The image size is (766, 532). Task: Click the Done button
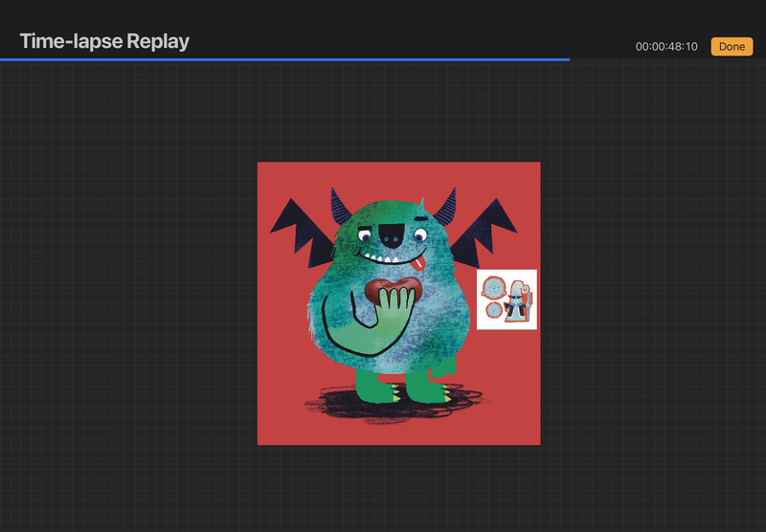click(732, 47)
